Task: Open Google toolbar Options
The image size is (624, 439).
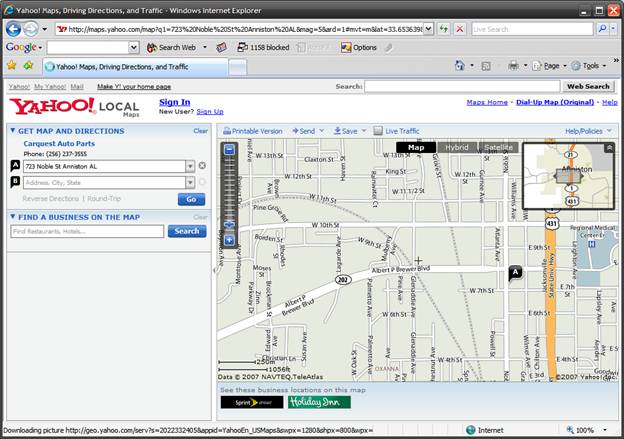Action: [359, 47]
